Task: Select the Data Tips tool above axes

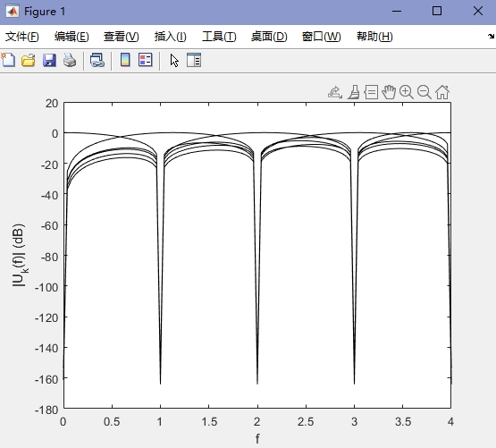Action: click(x=371, y=92)
